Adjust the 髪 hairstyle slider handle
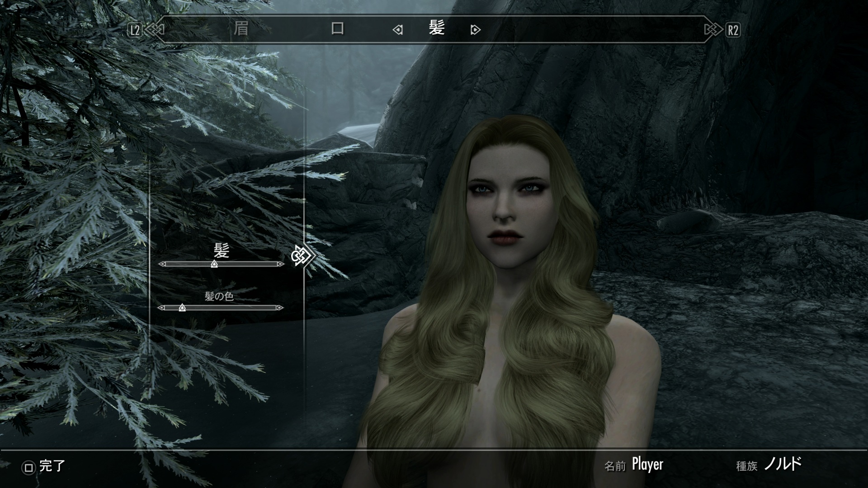The image size is (868, 488). pyautogui.click(x=214, y=264)
